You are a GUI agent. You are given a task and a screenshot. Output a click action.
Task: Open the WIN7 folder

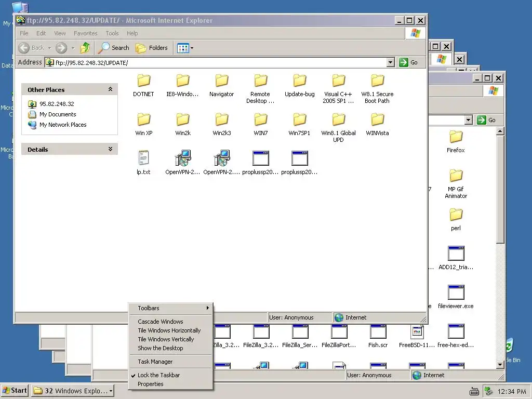(x=261, y=124)
